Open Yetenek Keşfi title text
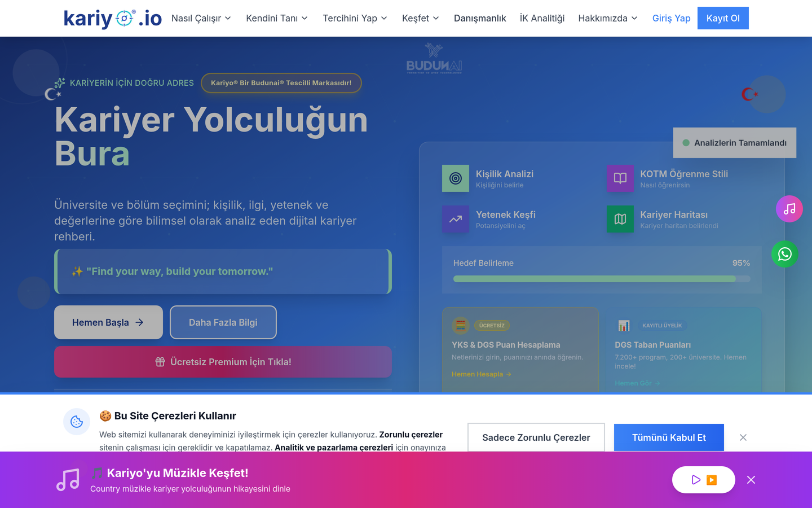 (506, 214)
